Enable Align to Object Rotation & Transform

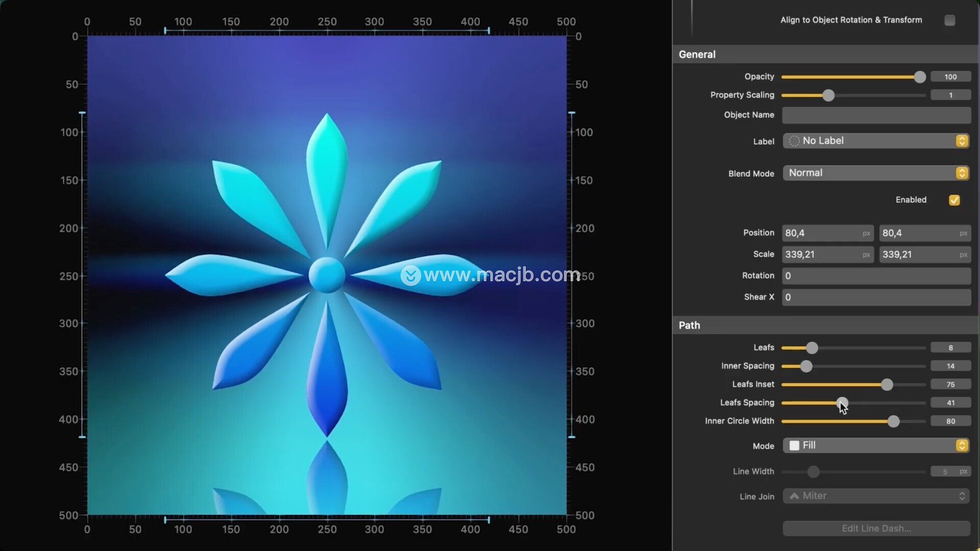[949, 20]
